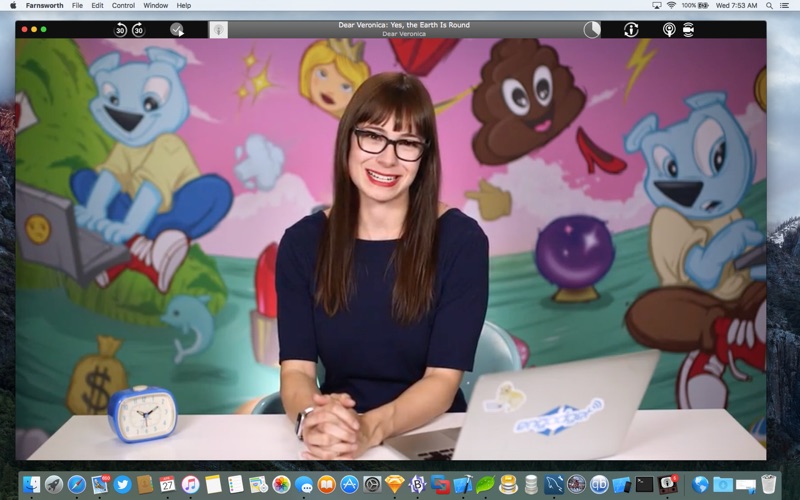Open Twitter from the Dock

[x=122, y=484]
